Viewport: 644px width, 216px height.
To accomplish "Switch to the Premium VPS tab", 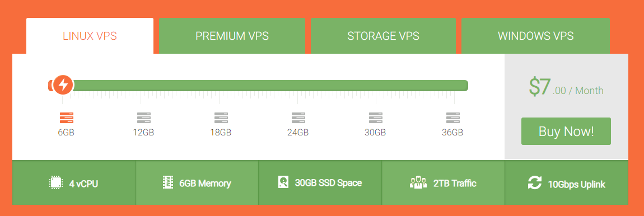I will pos(232,36).
